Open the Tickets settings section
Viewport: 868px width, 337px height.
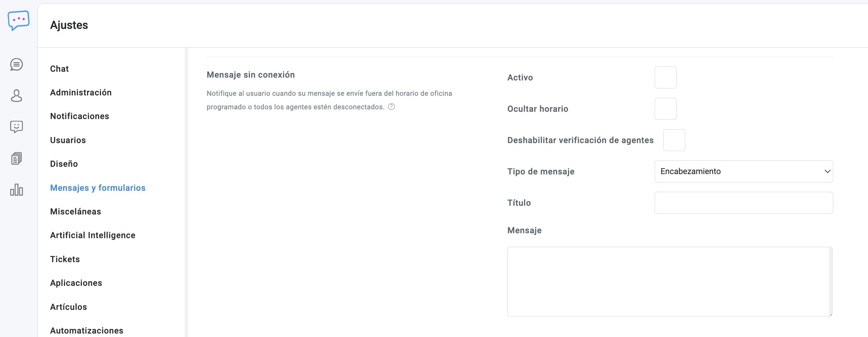(65, 259)
